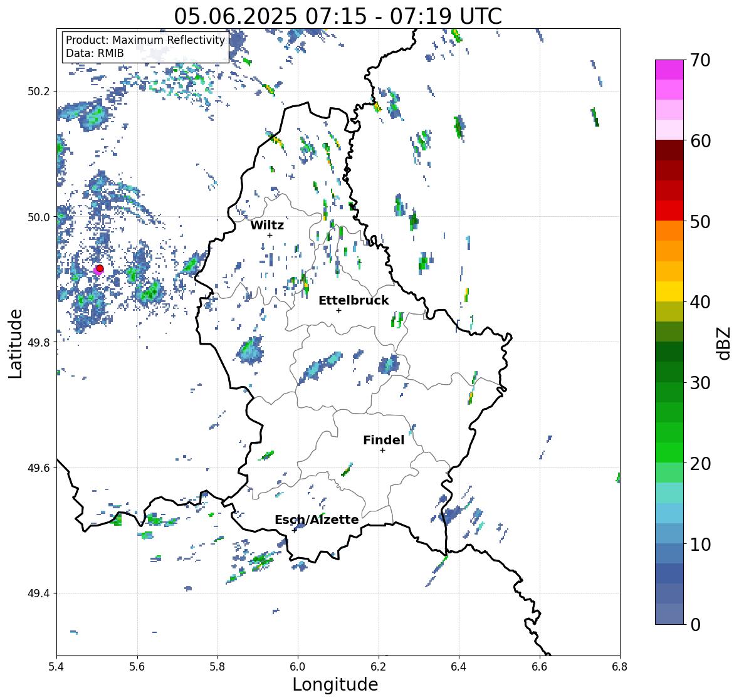Click the Longitude axis label

pos(335,684)
